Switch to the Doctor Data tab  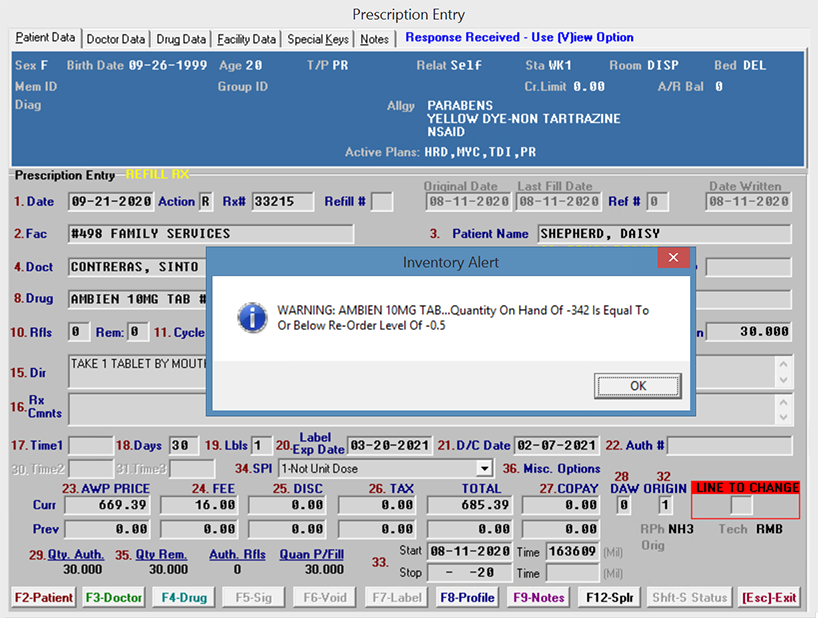[x=116, y=39]
